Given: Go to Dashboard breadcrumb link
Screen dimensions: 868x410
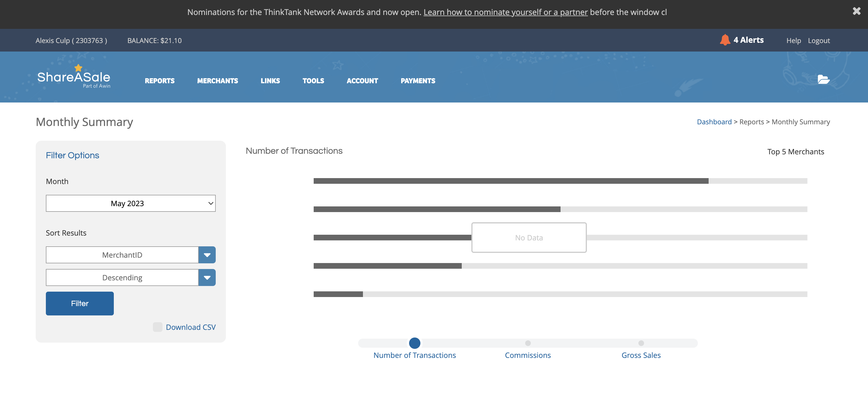Looking at the screenshot, I should (x=714, y=122).
